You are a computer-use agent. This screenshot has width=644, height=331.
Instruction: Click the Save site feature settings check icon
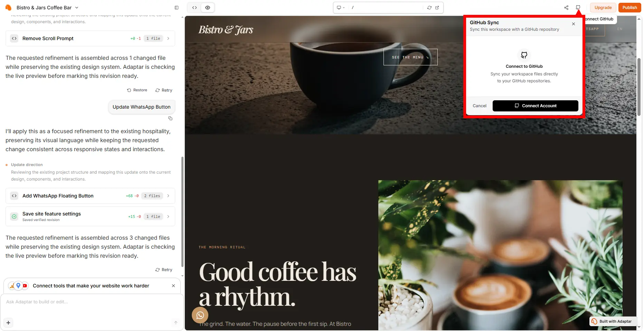click(14, 217)
